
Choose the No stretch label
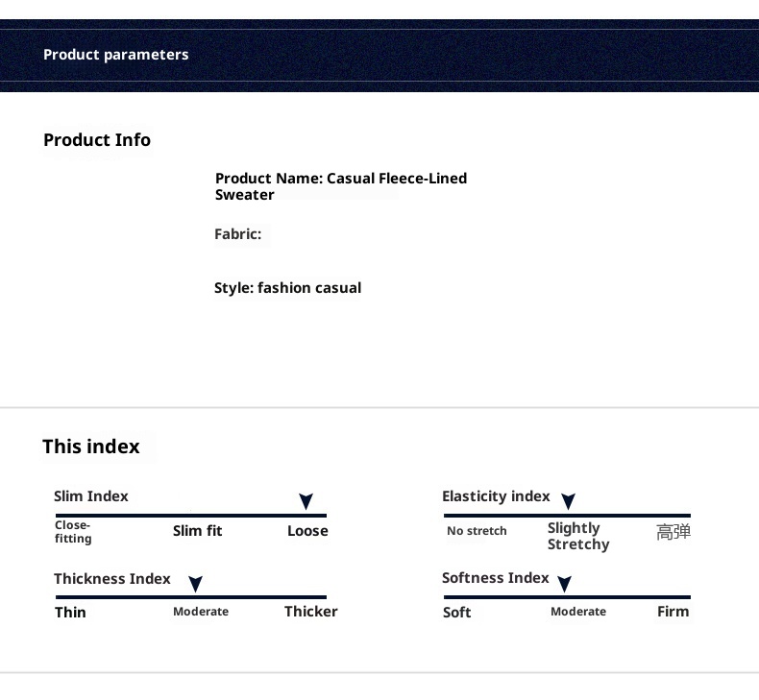477,531
